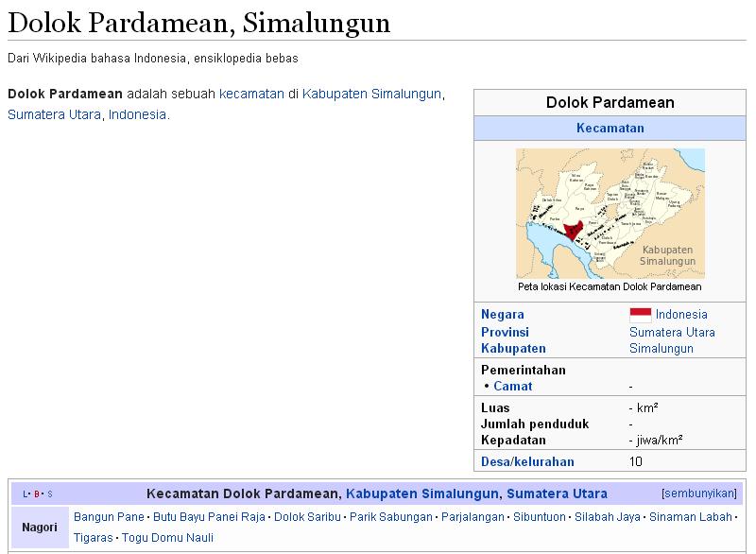Screen dimensions: 756x554
Task: Open the location map of Dolok Pardamean
Action: [x=610, y=212]
